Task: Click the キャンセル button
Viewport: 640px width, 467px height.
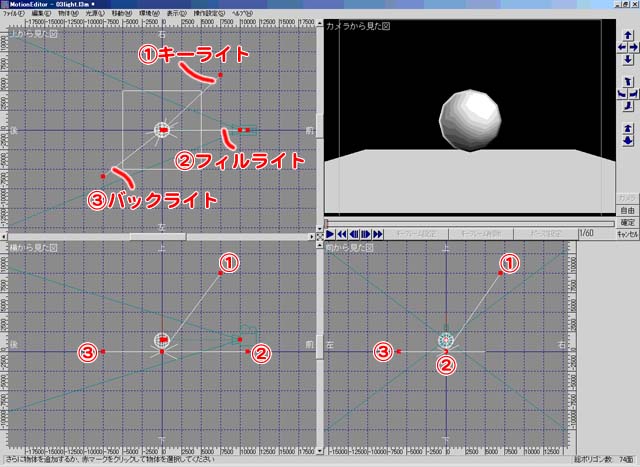Action: 627,233
